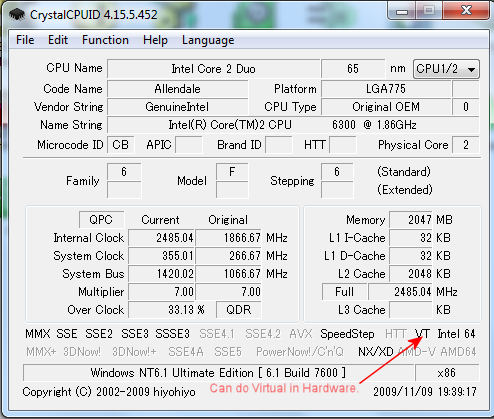
Task: Click the MMX feature label
Action: click(38, 334)
